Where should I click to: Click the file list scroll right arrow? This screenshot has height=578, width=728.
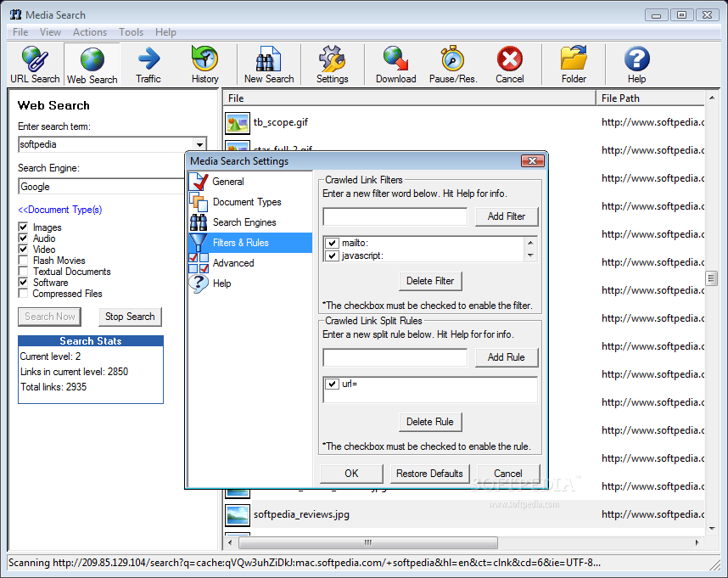coord(697,542)
